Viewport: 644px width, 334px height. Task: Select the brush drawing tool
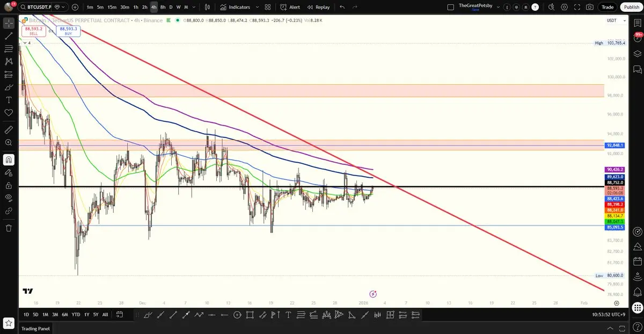click(x=9, y=87)
